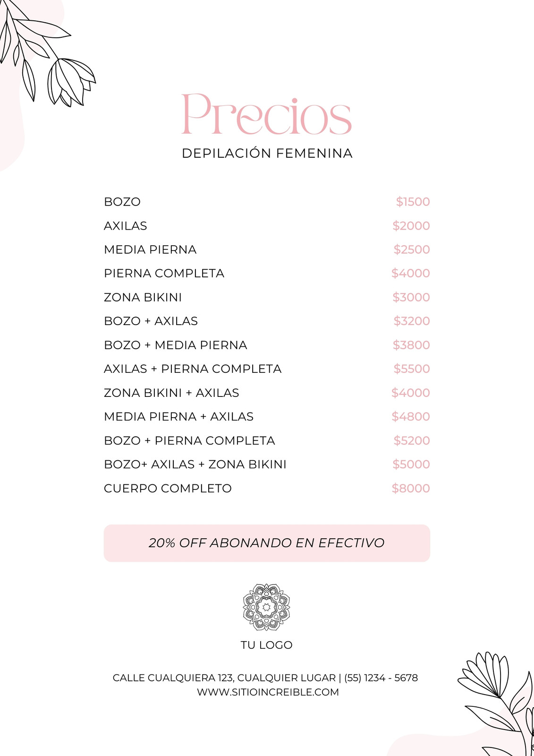Viewport: 534px width, 756px height.
Task: Click the mandala logo icon
Action: (266, 607)
